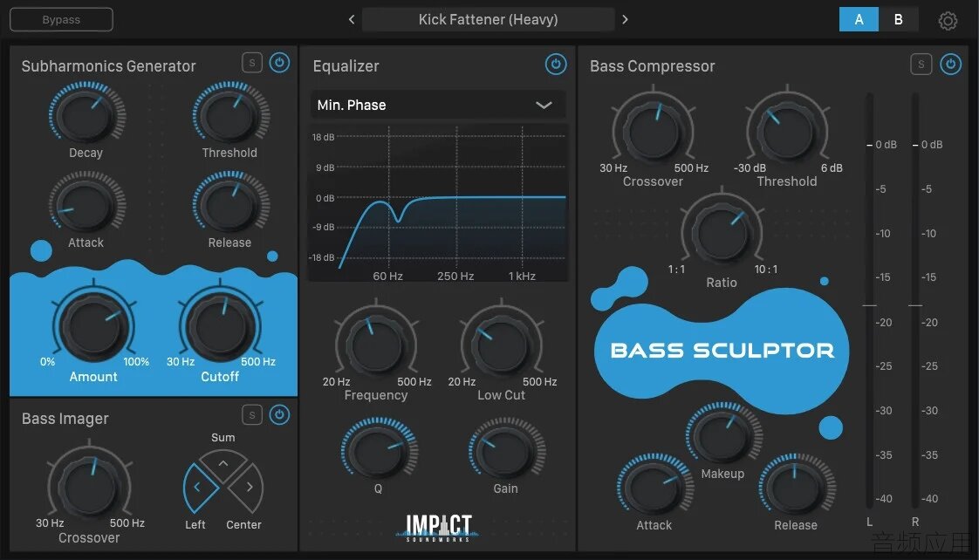Toggle the Bass Imager power button
The image size is (979, 560).
[279, 415]
